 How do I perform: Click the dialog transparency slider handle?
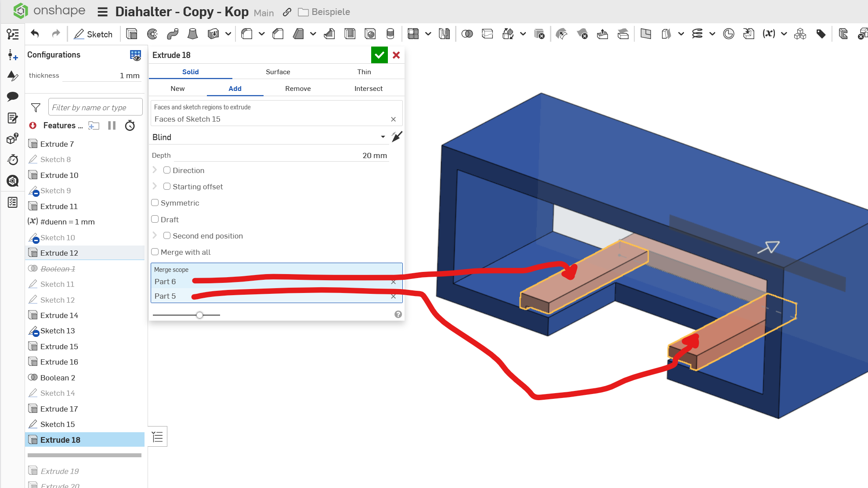pos(200,315)
